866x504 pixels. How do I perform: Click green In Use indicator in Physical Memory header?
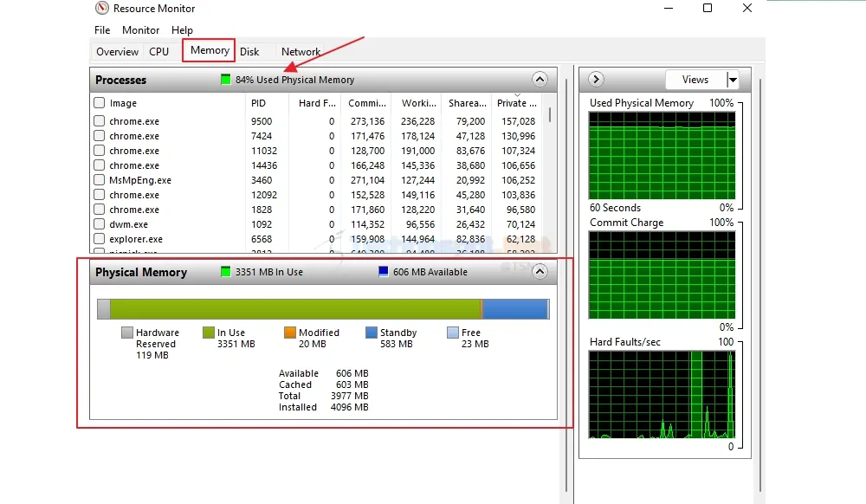coord(225,272)
